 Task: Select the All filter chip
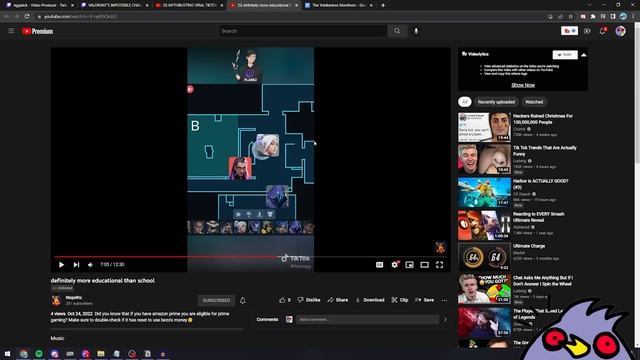pyautogui.click(x=464, y=102)
